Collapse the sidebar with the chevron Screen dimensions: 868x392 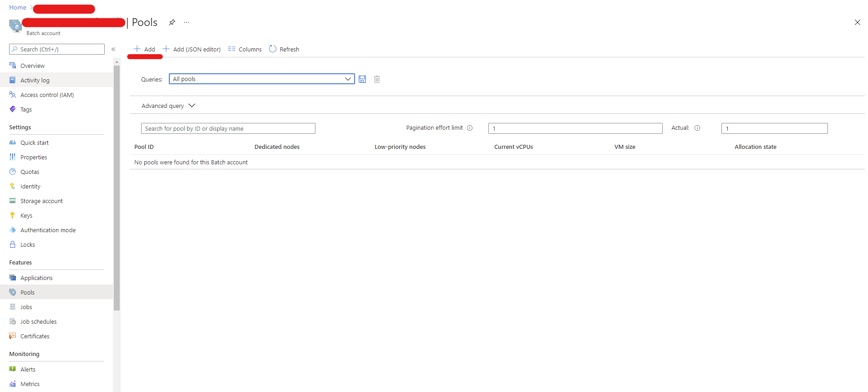(113, 49)
